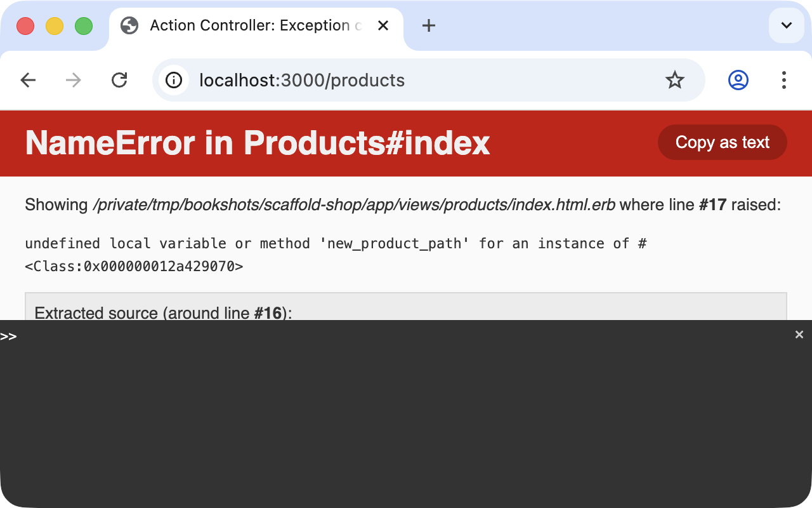Open the Chrome profile account icon

(738, 80)
